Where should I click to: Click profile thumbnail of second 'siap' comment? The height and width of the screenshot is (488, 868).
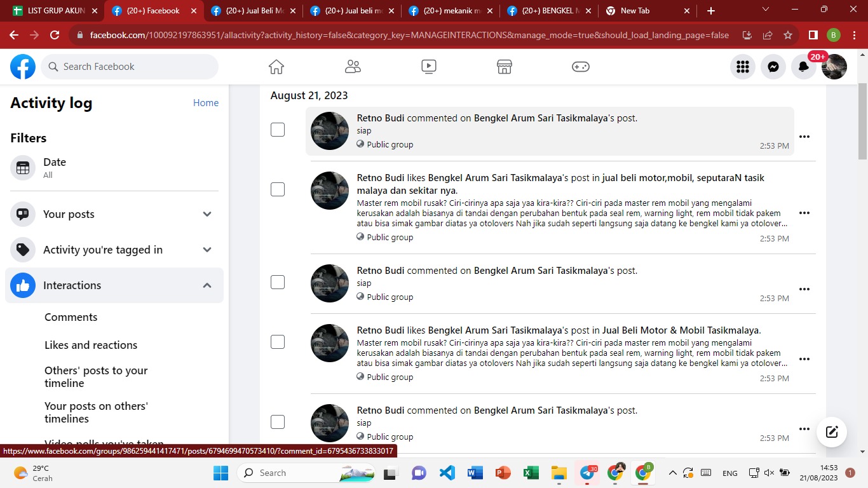coord(330,283)
